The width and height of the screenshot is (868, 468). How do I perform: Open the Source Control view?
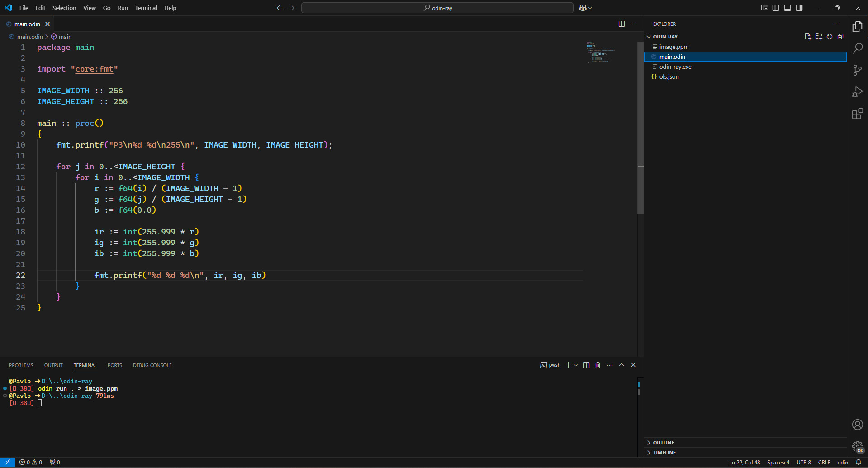[x=857, y=70]
